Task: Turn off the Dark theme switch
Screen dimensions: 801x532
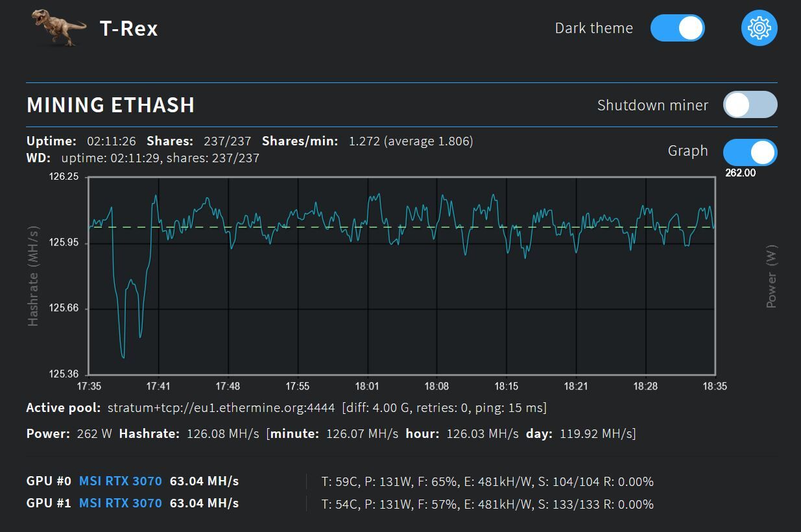Action: coord(677,29)
